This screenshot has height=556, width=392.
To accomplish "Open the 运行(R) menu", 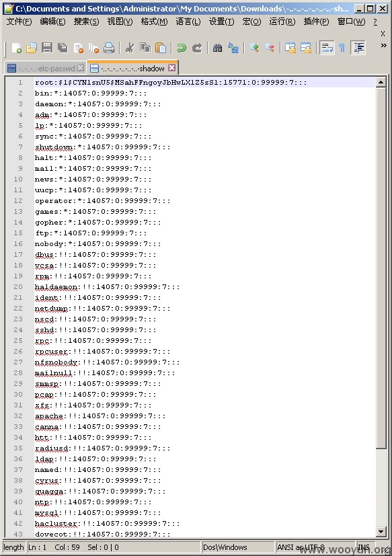I will tap(282, 22).
